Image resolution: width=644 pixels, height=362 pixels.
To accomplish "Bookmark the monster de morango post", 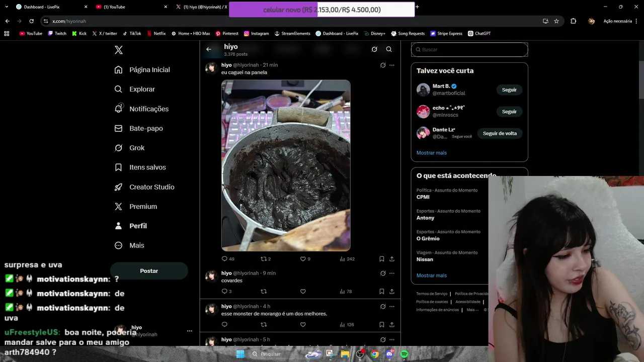I will [x=382, y=325].
